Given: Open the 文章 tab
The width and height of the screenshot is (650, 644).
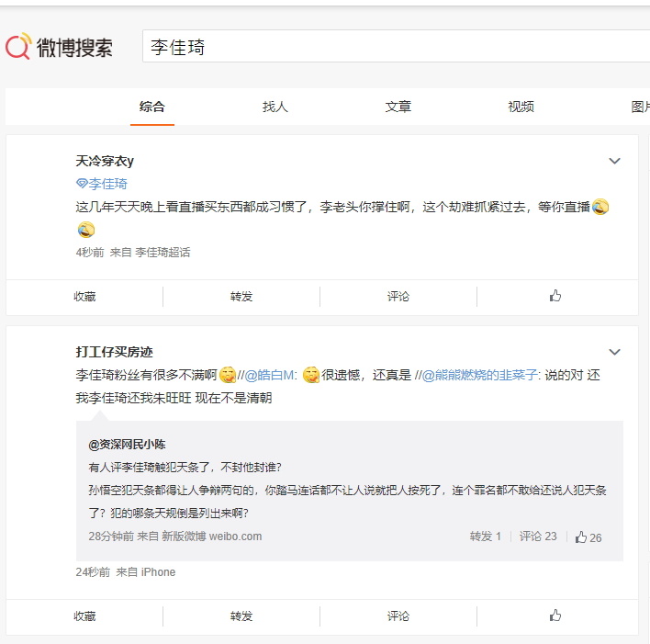Looking at the screenshot, I should click(398, 107).
